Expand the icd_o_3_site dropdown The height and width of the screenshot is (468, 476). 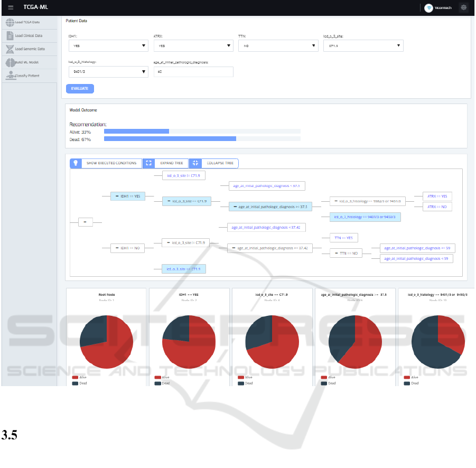(363, 46)
